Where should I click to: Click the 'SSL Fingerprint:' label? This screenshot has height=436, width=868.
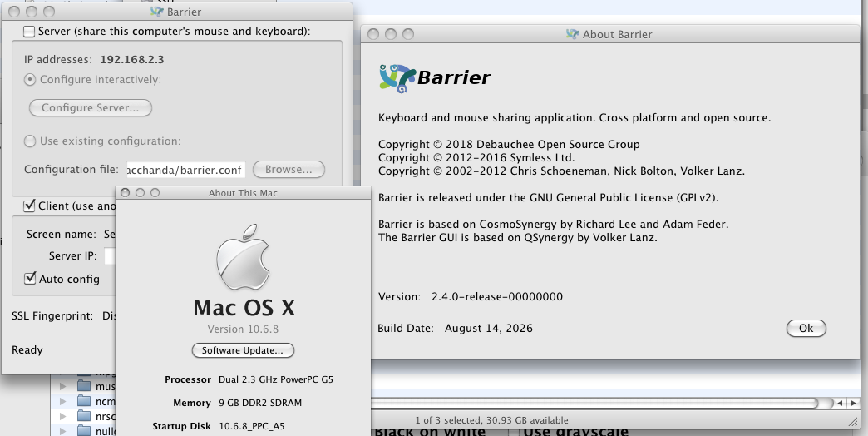52,316
